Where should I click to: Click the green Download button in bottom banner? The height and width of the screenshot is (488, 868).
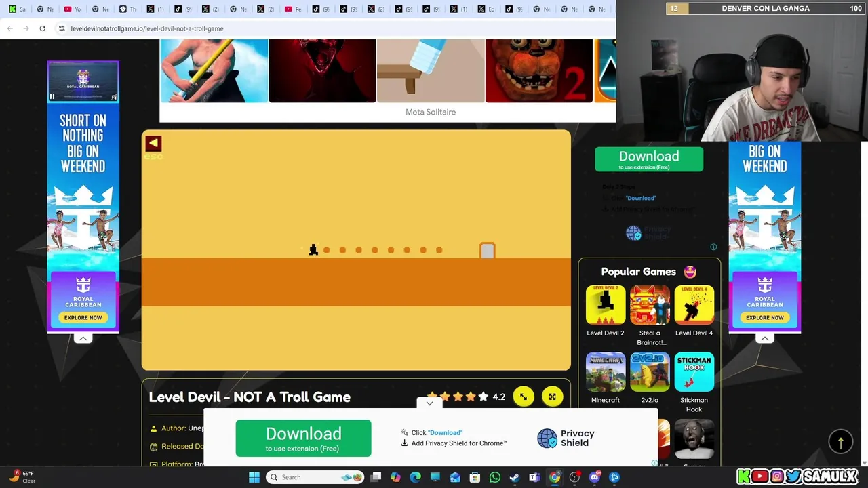click(303, 438)
